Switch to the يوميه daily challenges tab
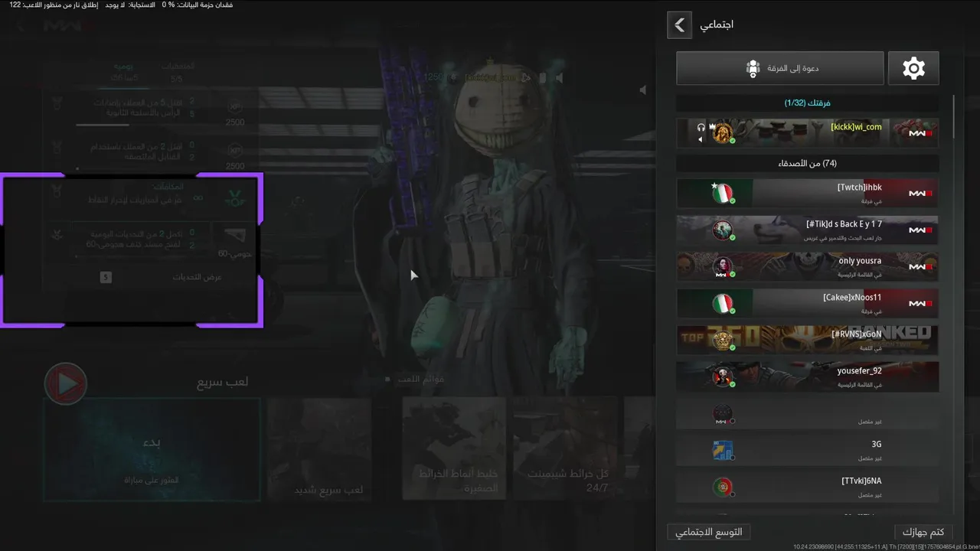 122,72
